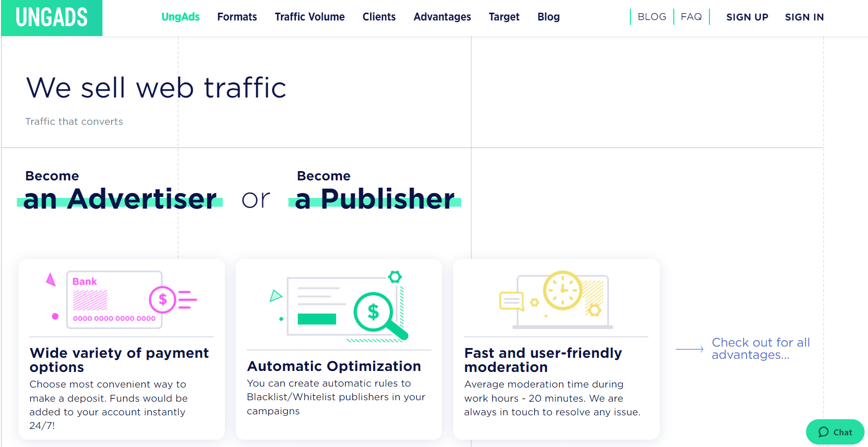Open the FAQ link

click(x=691, y=17)
